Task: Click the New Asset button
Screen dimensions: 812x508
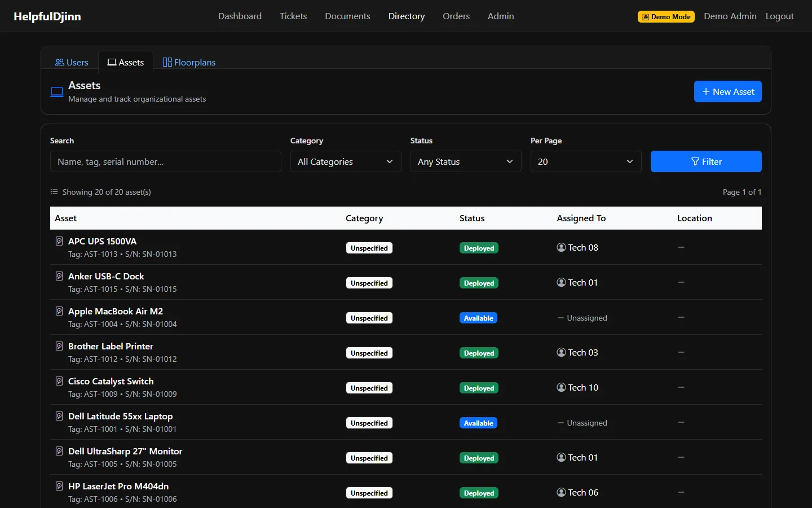Action: coord(728,91)
